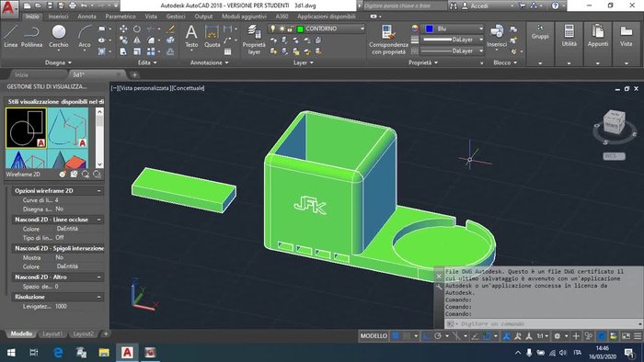Collapse the Risoluzione section
This screenshot has height=362, width=644.
(x=99, y=297)
